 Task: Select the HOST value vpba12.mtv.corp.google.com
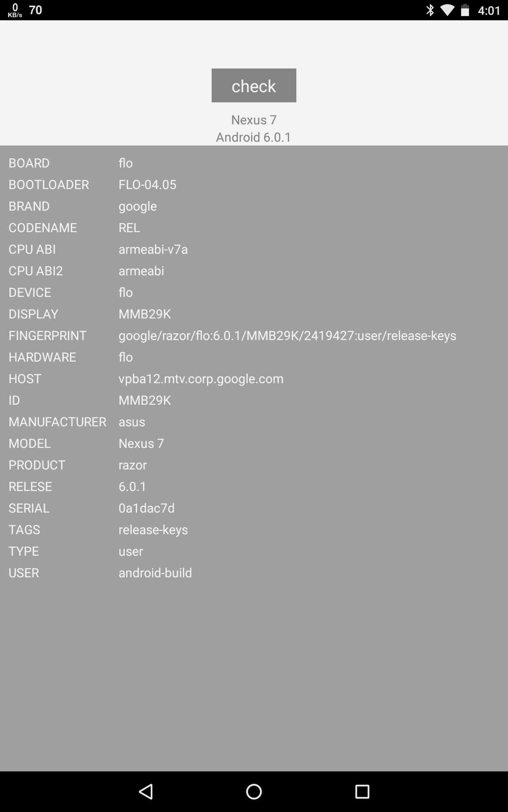point(201,379)
